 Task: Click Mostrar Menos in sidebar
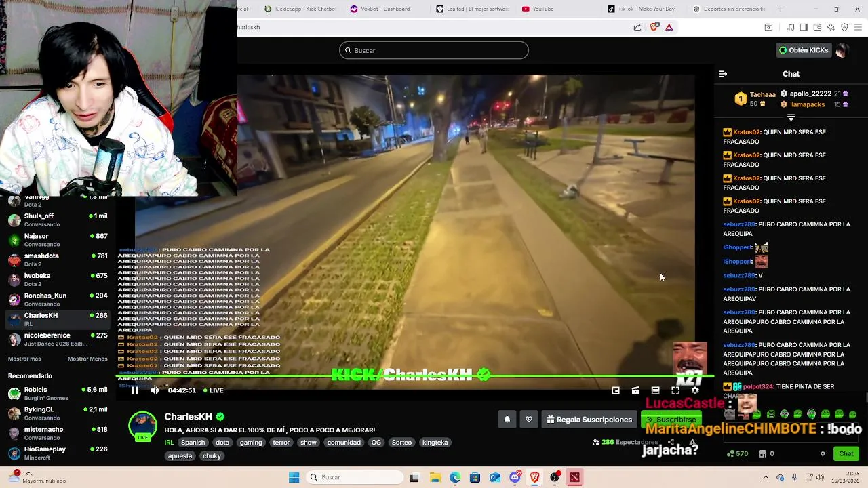click(87, 359)
